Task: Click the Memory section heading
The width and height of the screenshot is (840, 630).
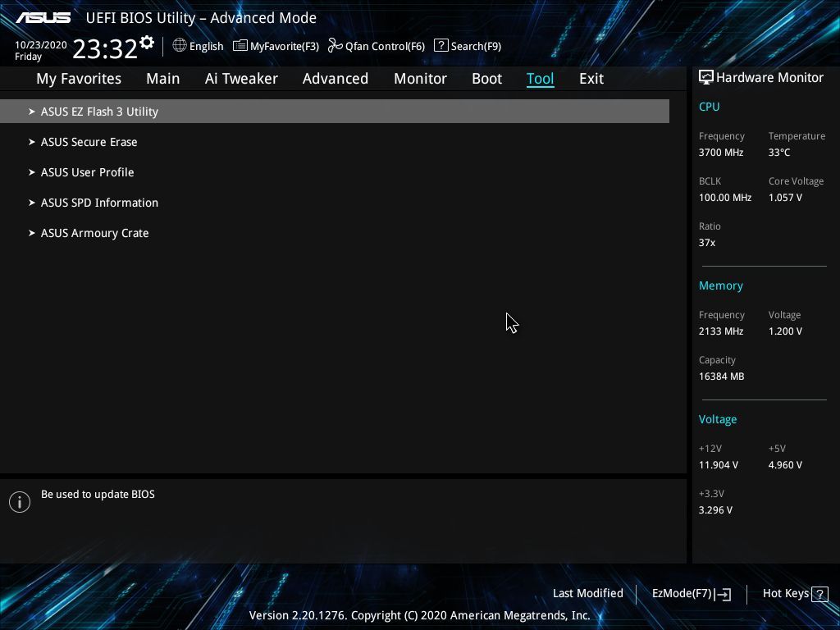Action: [720, 285]
